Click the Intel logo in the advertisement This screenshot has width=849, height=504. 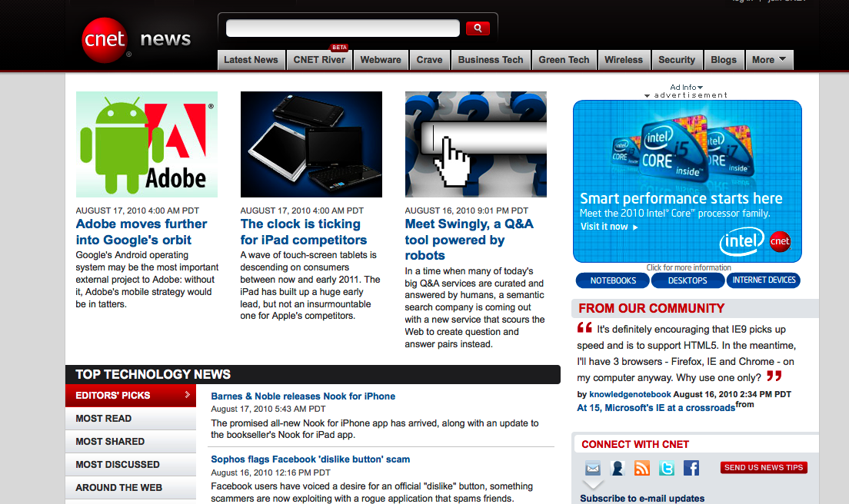click(x=741, y=242)
